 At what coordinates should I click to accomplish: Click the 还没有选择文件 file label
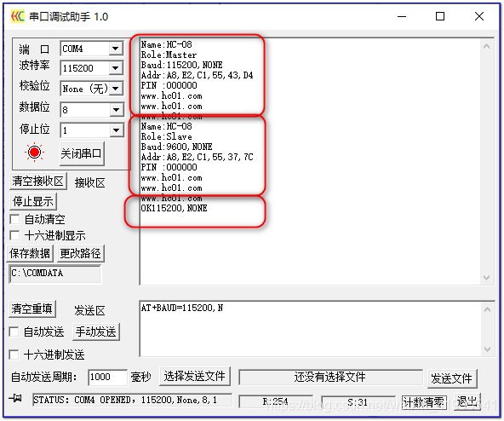[x=330, y=377]
